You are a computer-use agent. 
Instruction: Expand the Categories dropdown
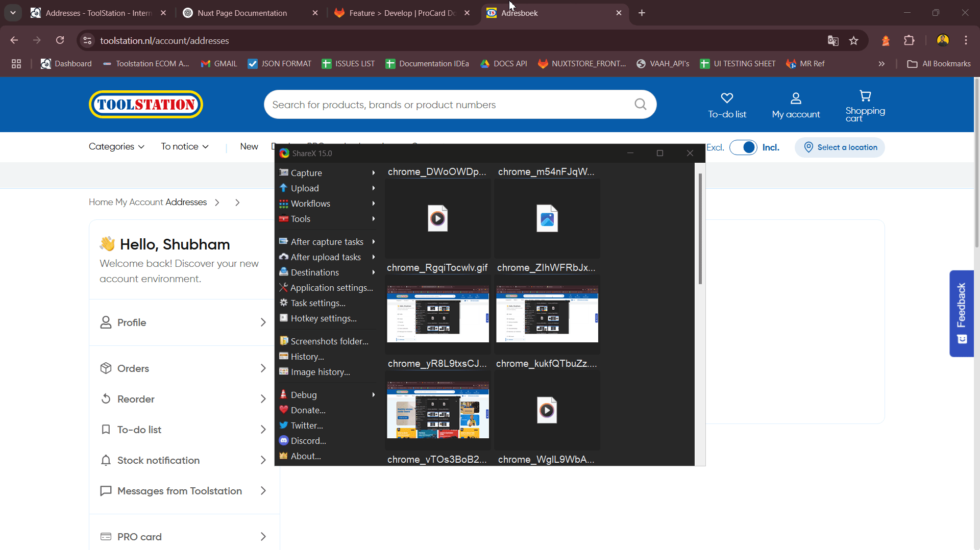pos(116,147)
